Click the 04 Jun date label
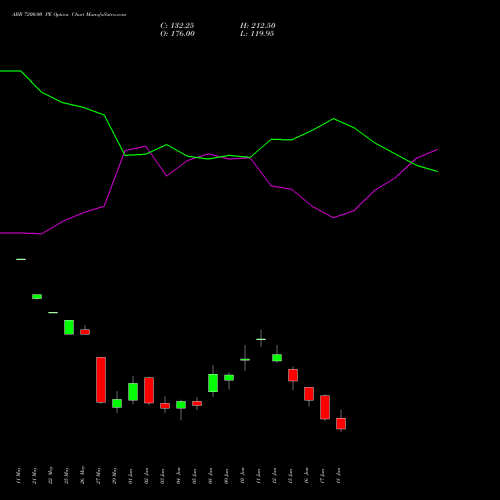This screenshot has width=500, height=500. [x=179, y=476]
